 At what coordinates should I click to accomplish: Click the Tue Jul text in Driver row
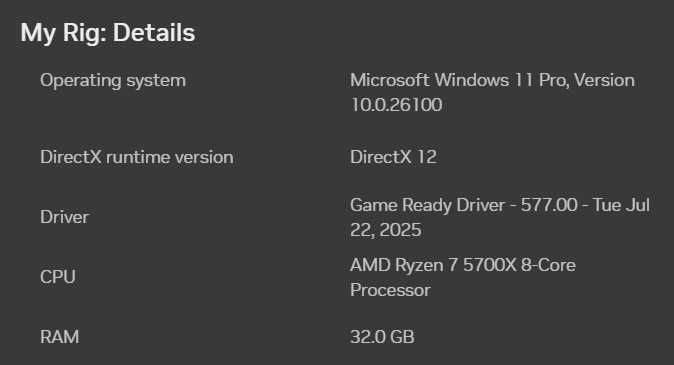621,205
